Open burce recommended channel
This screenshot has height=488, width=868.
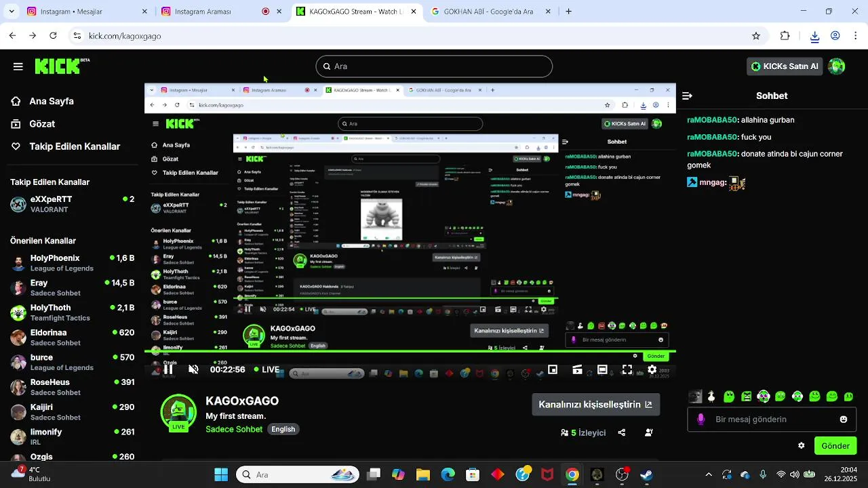pos(72,362)
